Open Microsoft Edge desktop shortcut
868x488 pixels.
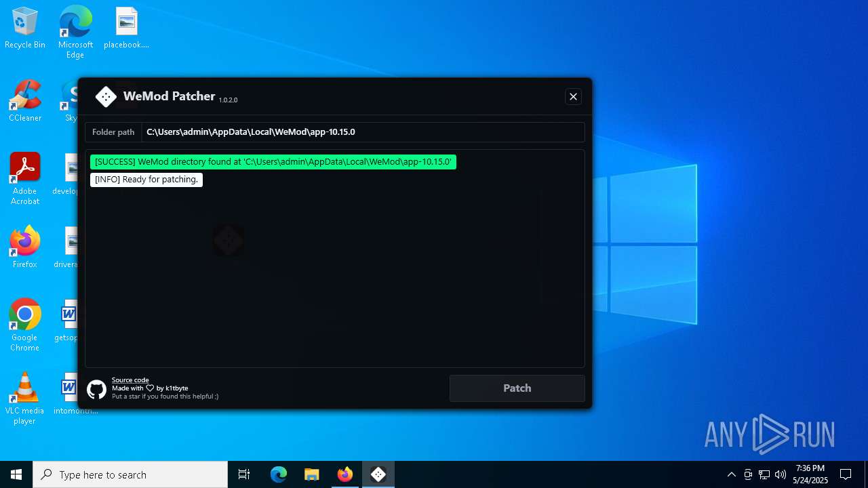[x=75, y=32]
